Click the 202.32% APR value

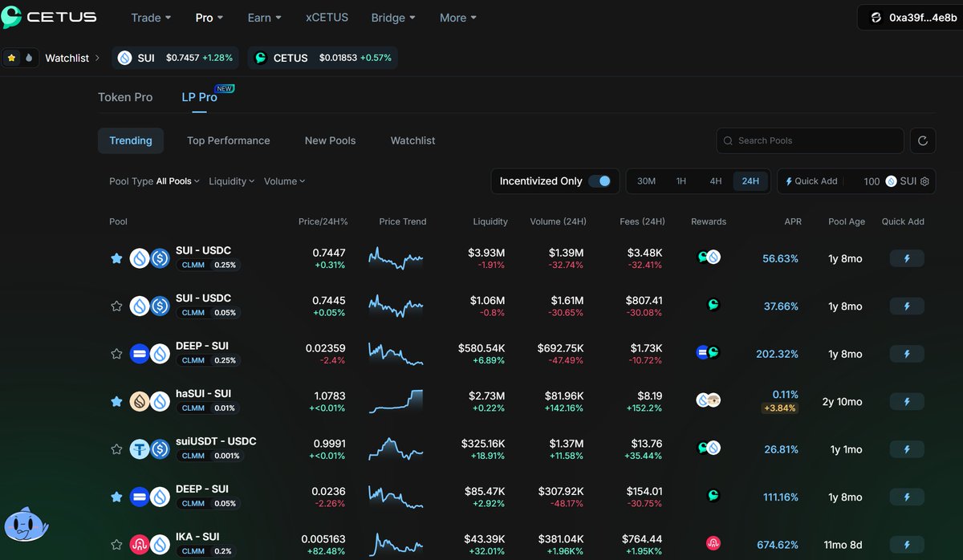coord(777,354)
